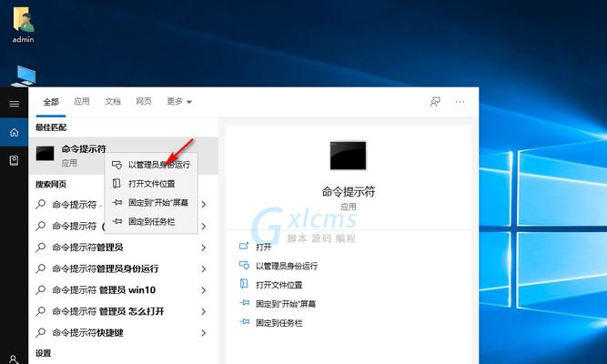Select web suggestion 命令提示符 管理员 怎么打开

tap(108, 311)
